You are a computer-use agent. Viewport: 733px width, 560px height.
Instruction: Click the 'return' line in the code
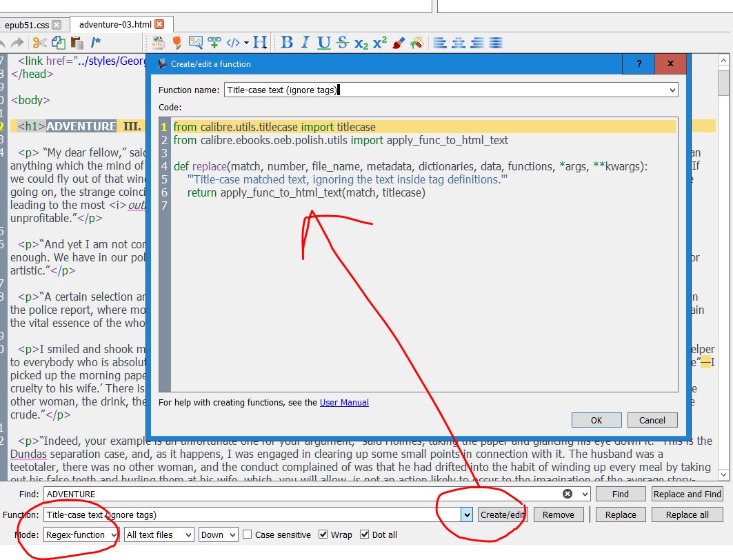coord(306,192)
